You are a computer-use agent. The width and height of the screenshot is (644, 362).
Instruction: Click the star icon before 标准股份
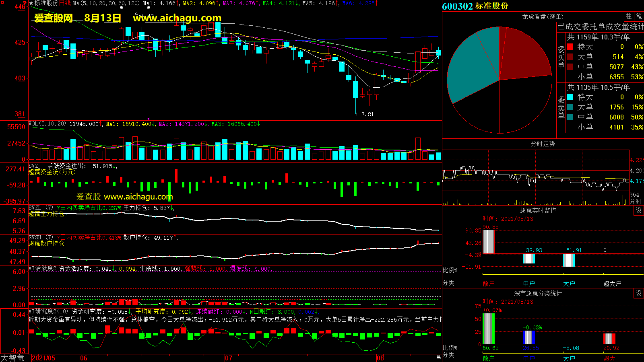coord(31,3)
